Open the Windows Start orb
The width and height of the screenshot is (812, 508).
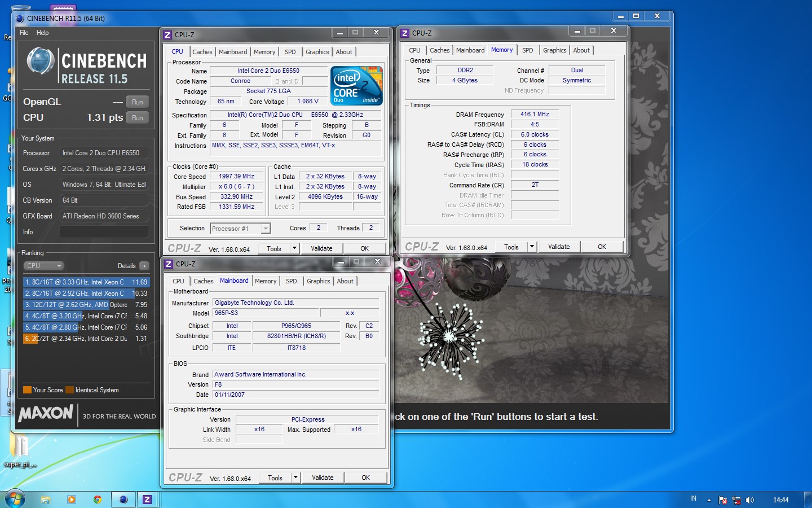click(15, 499)
